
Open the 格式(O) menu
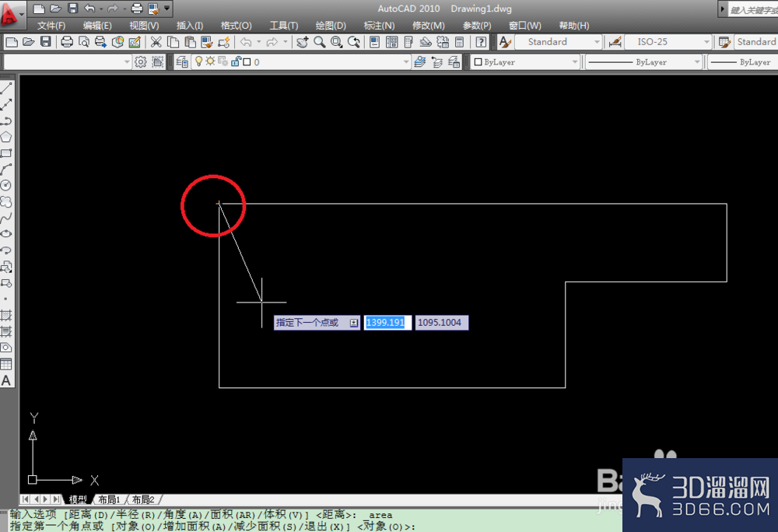pyautogui.click(x=237, y=26)
